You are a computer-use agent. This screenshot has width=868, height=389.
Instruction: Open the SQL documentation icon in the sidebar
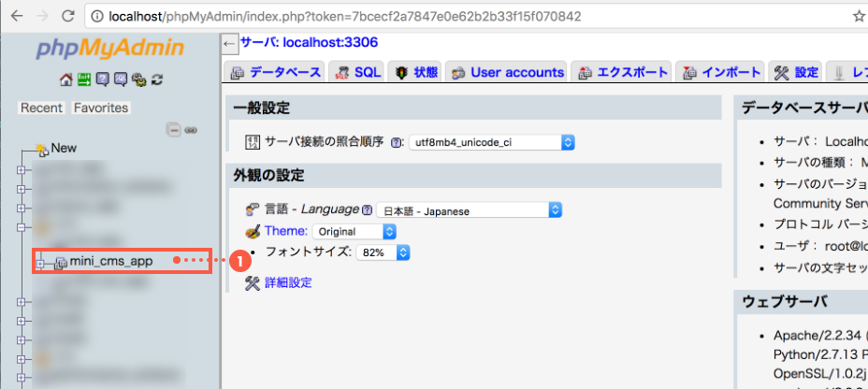click(120, 79)
